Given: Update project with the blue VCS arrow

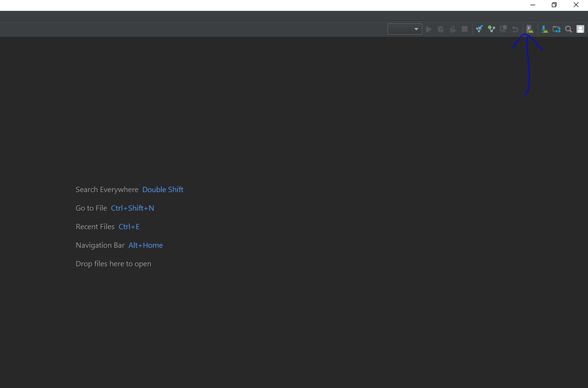Looking at the screenshot, I should pos(479,29).
